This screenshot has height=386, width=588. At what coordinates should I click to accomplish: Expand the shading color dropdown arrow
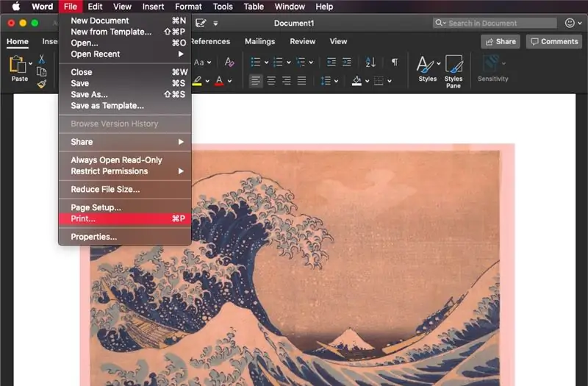(x=367, y=81)
